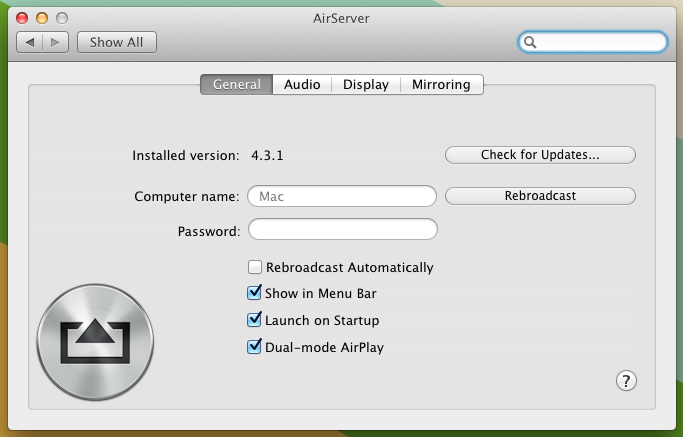The height and width of the screenshot is (437, 683).
Task: Toggle Show in Menu Bar checkbox
Action: [x=254, y=293]
